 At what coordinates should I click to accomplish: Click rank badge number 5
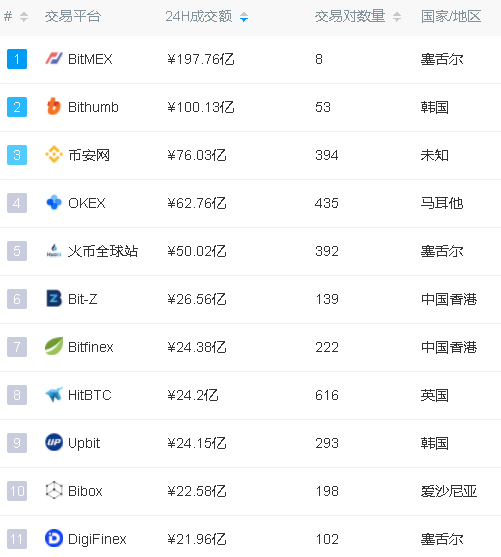(17, 251)
